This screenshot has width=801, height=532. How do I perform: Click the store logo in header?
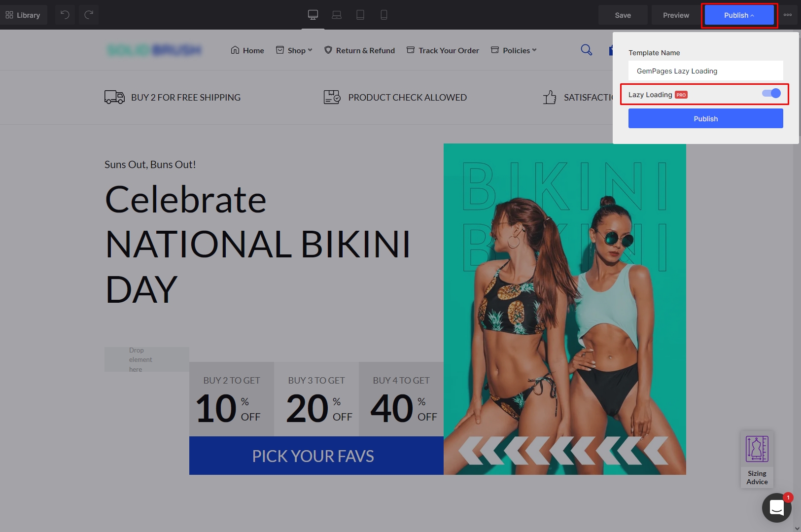pos(154,50)
